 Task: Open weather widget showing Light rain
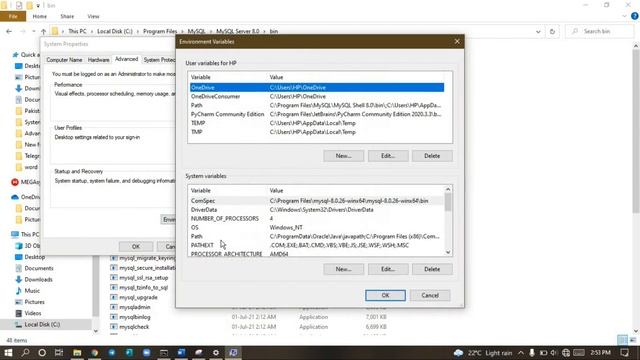(482, 353)
